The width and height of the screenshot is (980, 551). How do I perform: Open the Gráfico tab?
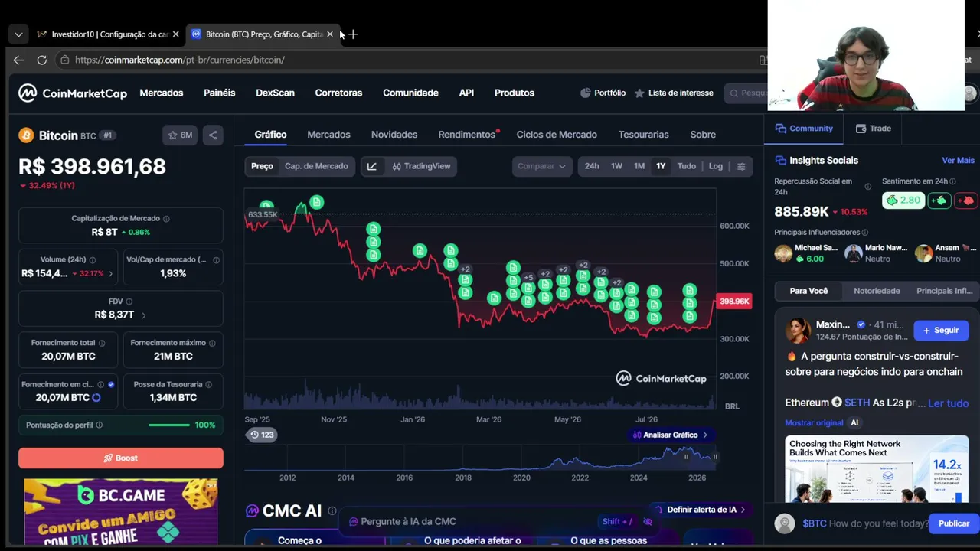click(x=270, y=135)
